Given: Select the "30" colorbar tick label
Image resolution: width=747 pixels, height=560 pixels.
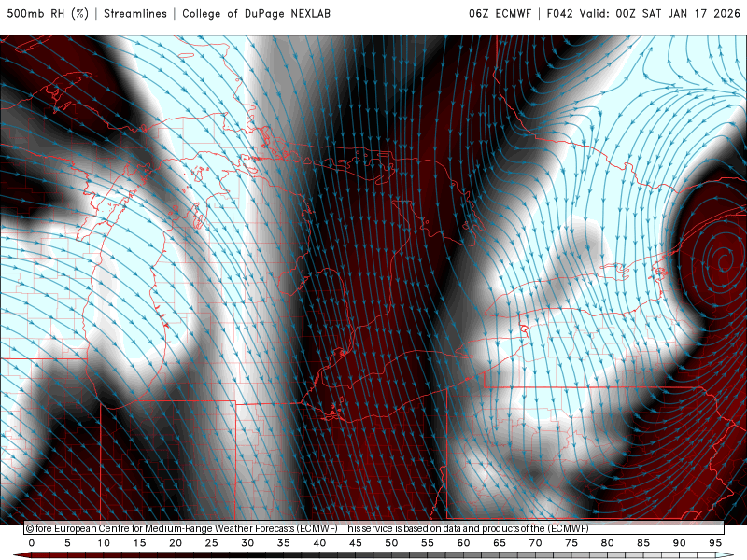Looking at the screenshot, I should (x=247, y=543).
